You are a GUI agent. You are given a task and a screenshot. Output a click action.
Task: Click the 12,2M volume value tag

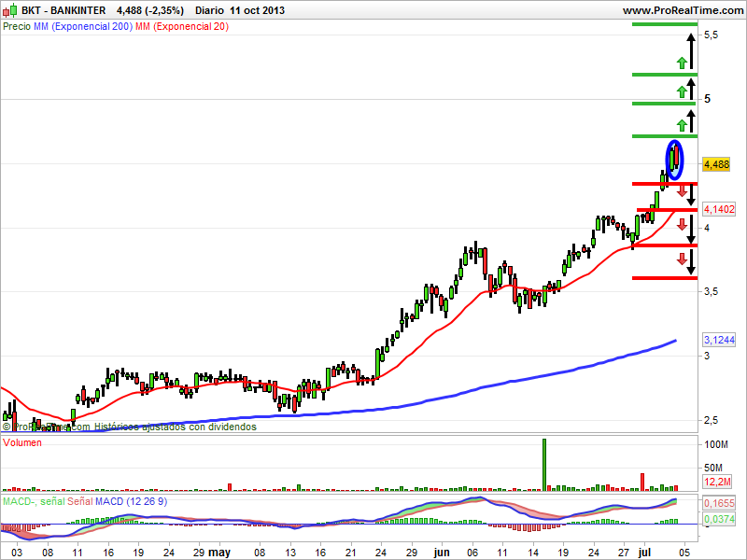(717, 482)
